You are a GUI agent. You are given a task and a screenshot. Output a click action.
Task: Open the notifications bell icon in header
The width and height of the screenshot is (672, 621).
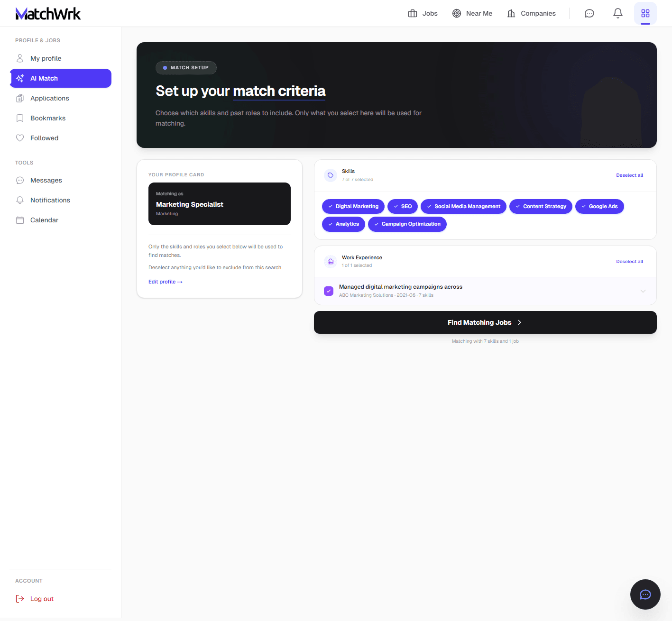[617, 13]
